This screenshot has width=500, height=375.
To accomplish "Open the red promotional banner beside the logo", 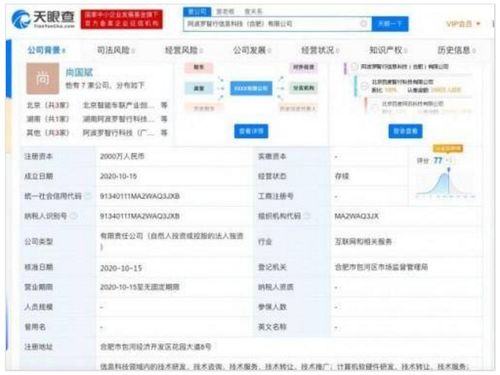I will (121, 19).
